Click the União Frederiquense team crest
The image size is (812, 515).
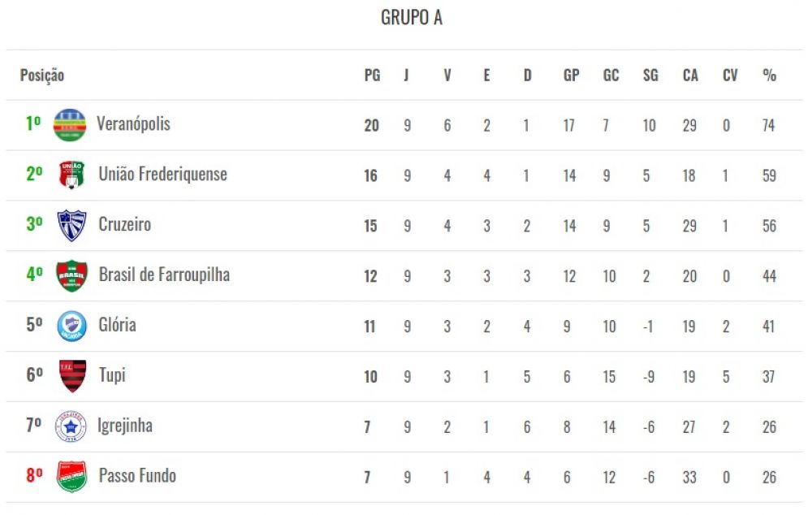[71, 175]
